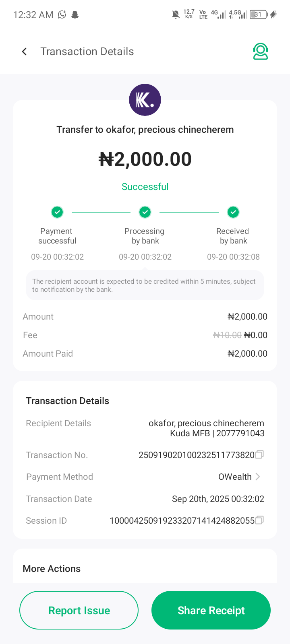Copy the Transaction No. value
This screenshot has height=644, width=290.
260,454
